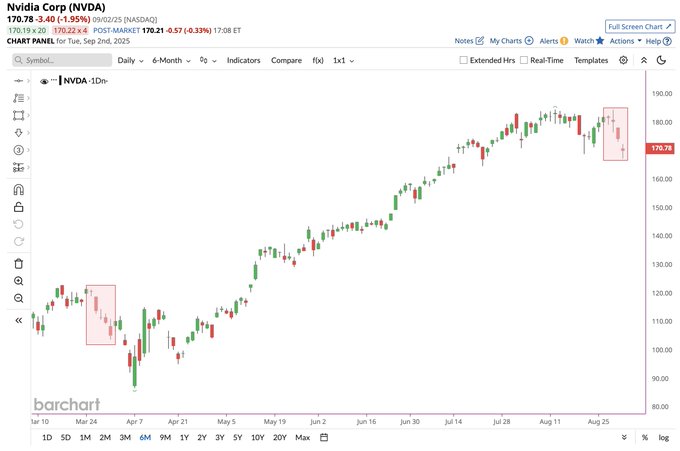Enable the Real-Time checkbox

(x=524, y=60)
